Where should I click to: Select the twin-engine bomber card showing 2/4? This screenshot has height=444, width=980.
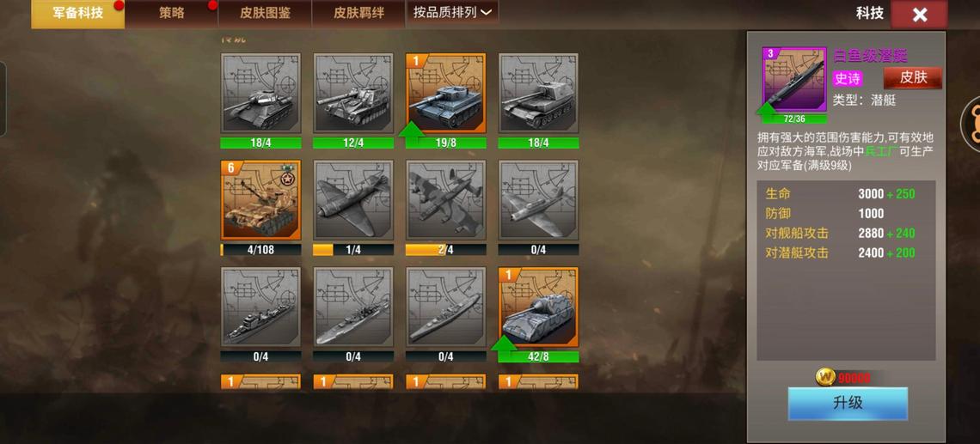[445, 200]
